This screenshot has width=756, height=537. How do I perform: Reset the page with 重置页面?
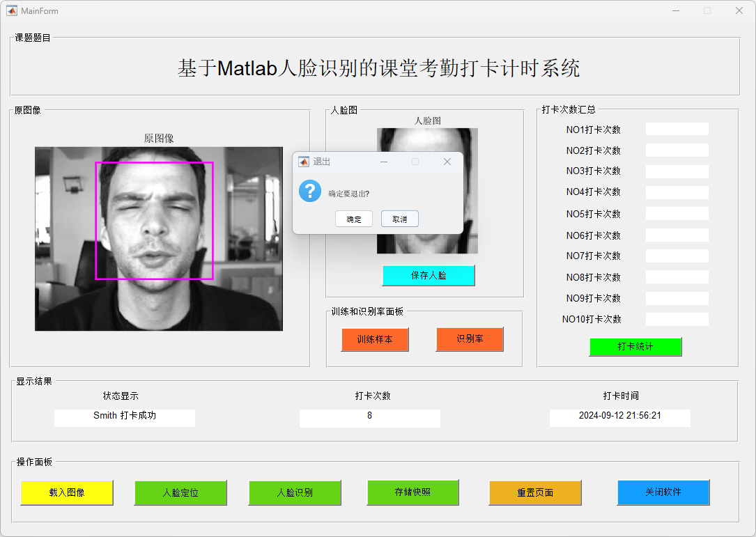[535, 492]
